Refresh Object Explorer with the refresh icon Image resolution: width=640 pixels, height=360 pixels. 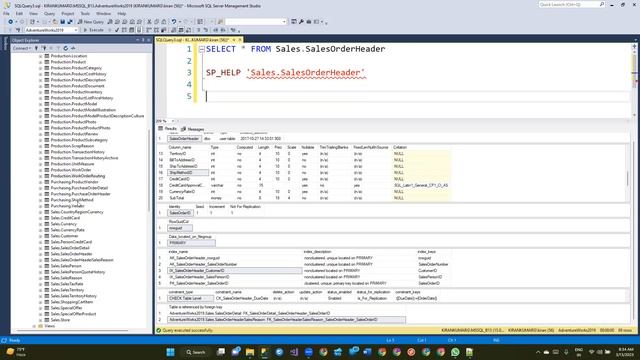pos(65,48)
